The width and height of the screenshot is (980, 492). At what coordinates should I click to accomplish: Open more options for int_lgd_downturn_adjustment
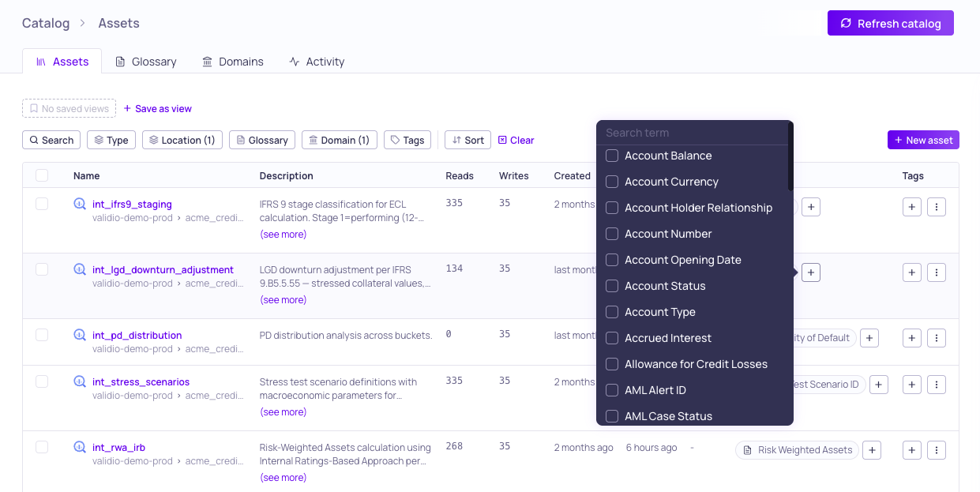[x=936, y=272]
